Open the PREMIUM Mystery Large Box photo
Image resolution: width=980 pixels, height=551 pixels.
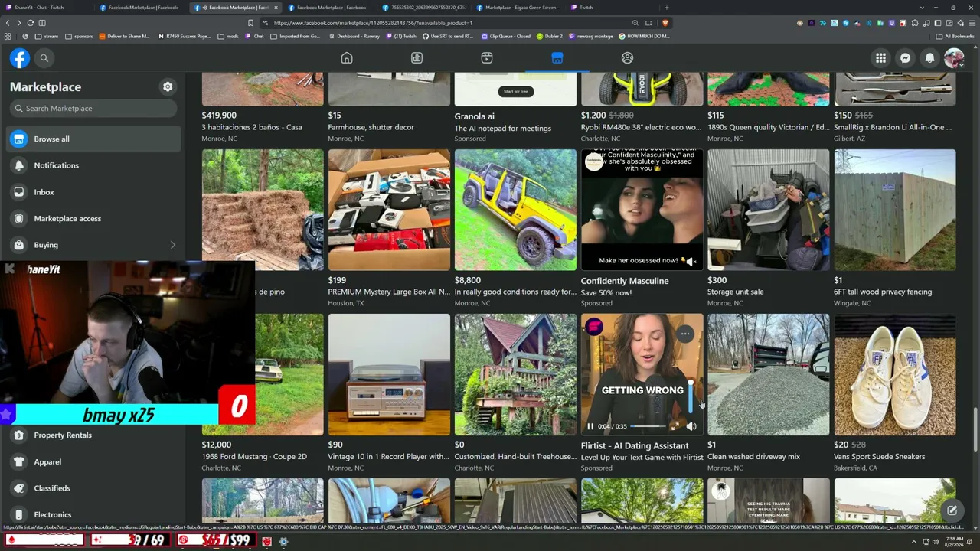pyautogui.click(x=389, y=210)
